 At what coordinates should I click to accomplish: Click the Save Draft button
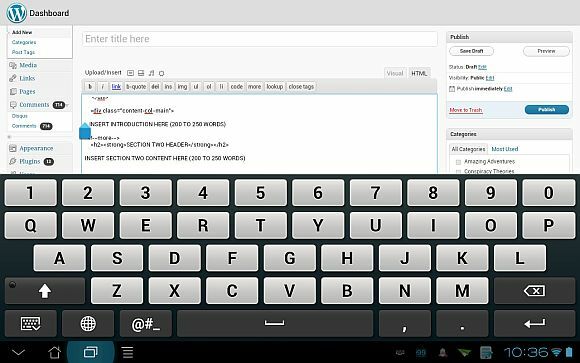click(x=471, y=51)
